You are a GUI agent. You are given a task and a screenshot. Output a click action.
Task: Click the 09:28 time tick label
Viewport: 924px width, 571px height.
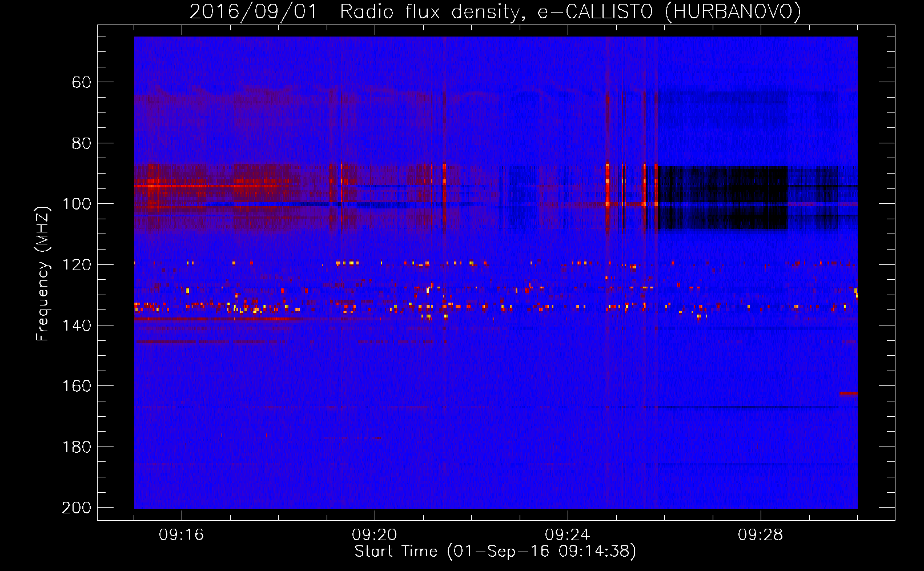(761, 535)
